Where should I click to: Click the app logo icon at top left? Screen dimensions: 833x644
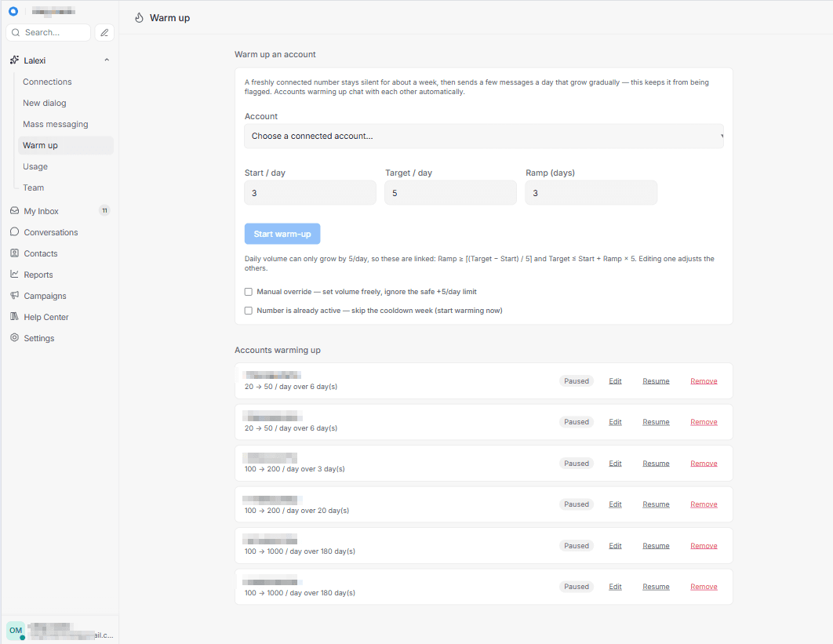point(13,11)
